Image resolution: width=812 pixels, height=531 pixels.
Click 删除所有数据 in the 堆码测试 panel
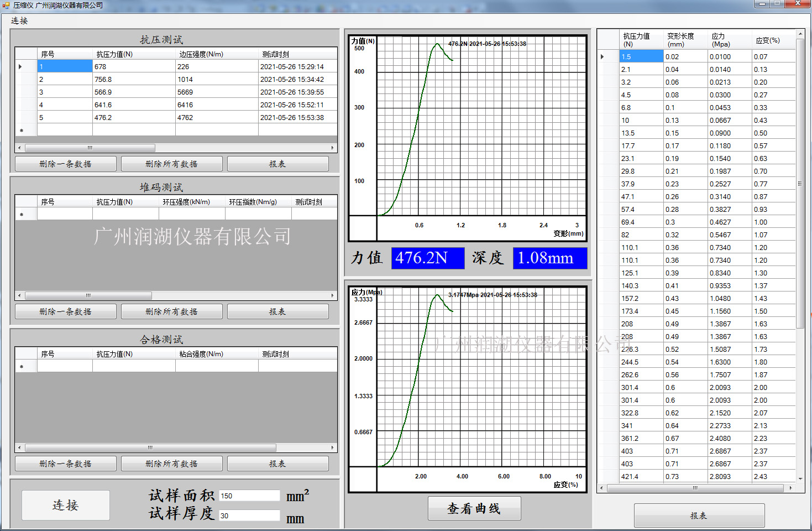[171, 311]
